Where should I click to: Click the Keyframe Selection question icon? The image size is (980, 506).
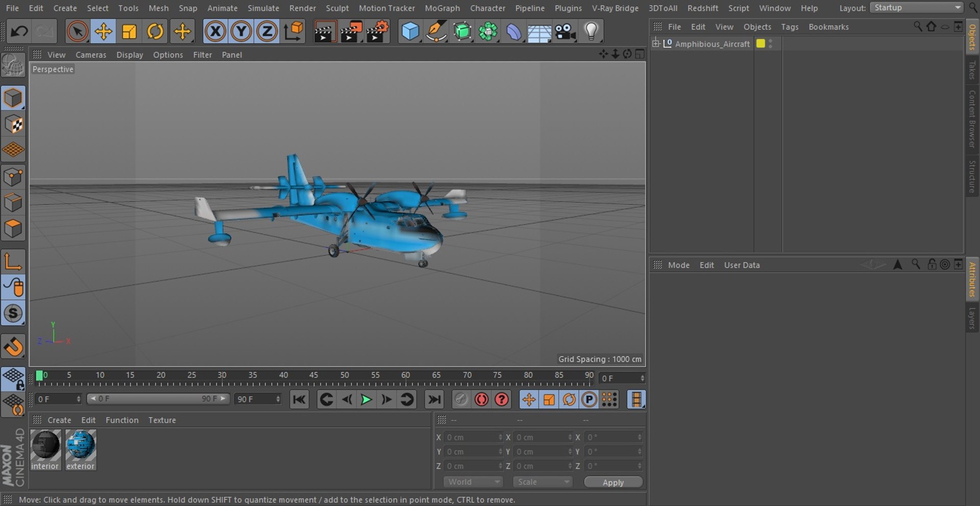[x=502, y=399]
